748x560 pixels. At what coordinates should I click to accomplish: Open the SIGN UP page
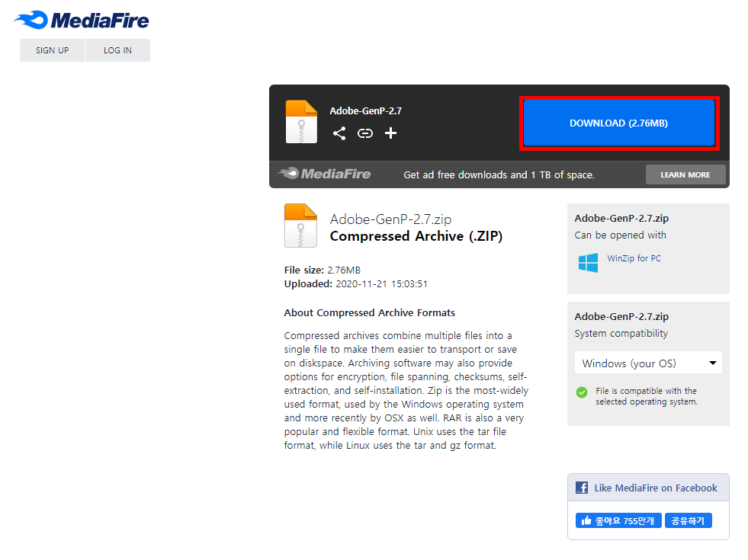click(x=52, y=50)
